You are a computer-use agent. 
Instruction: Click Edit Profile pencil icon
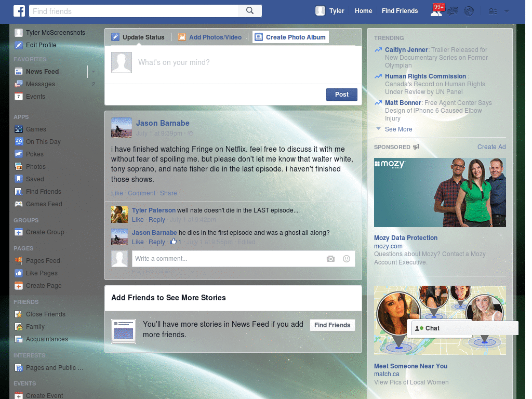pyautogui.click(x=19, y=45)
